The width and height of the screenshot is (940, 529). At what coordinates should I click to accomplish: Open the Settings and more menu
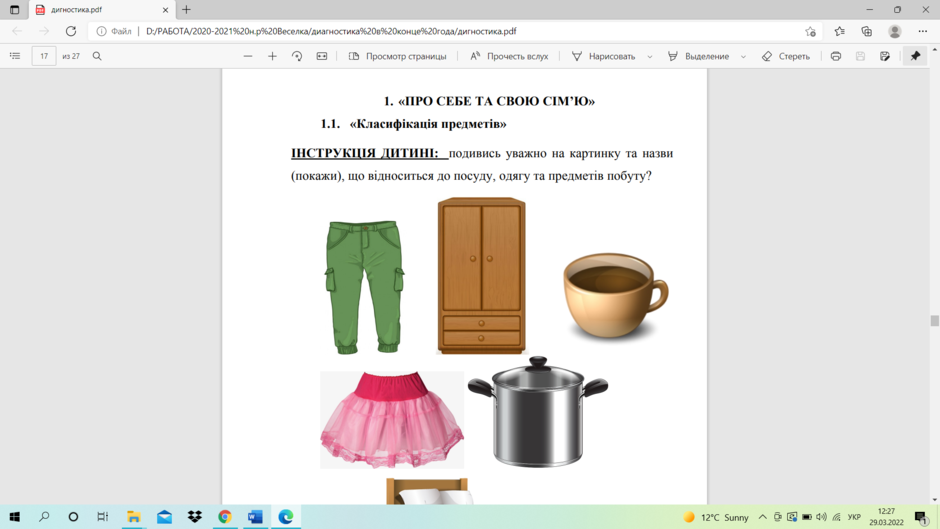tap(923, 31)
